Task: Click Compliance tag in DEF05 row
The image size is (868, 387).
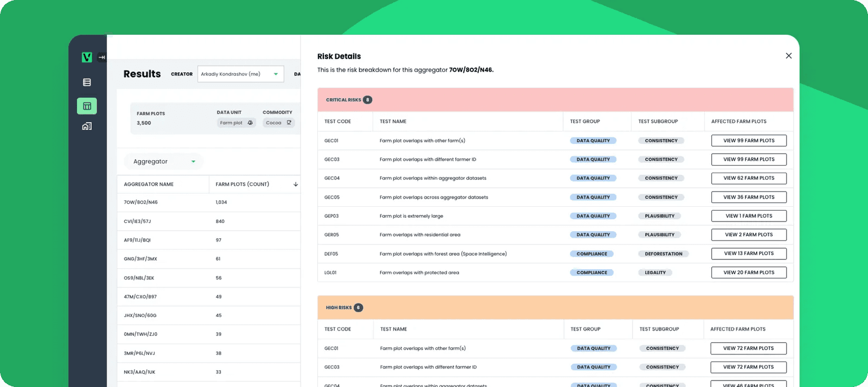Action: click(x=592, y=254)
